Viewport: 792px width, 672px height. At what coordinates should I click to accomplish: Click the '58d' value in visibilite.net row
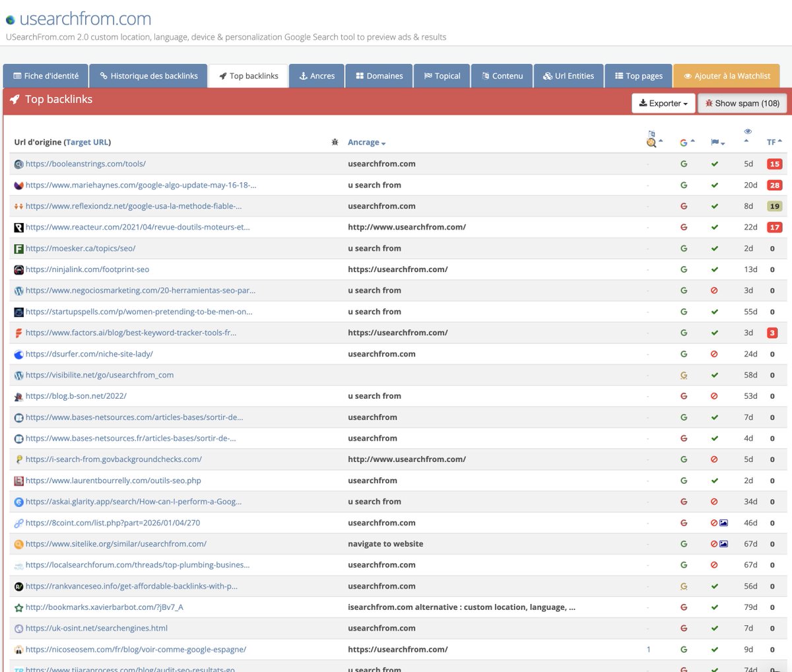(750, 375)
